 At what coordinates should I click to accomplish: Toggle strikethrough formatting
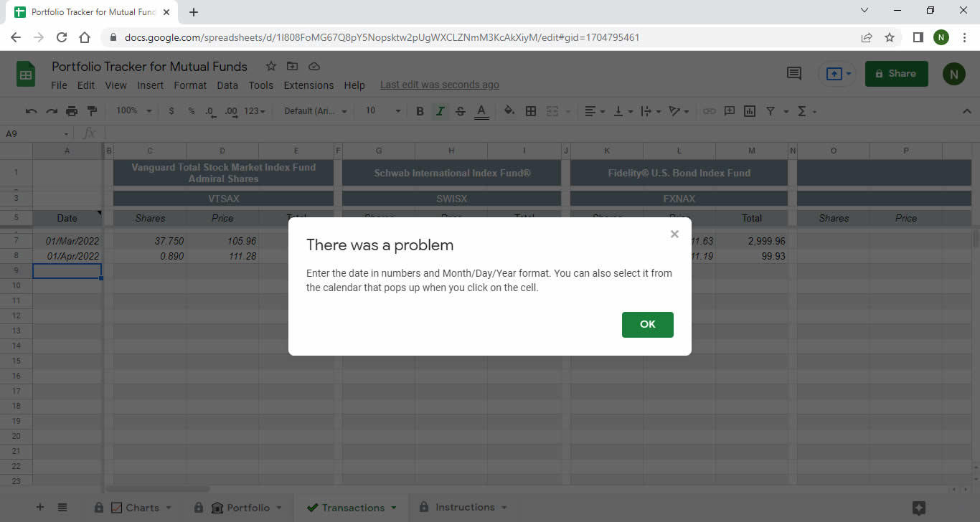[460, 111]
